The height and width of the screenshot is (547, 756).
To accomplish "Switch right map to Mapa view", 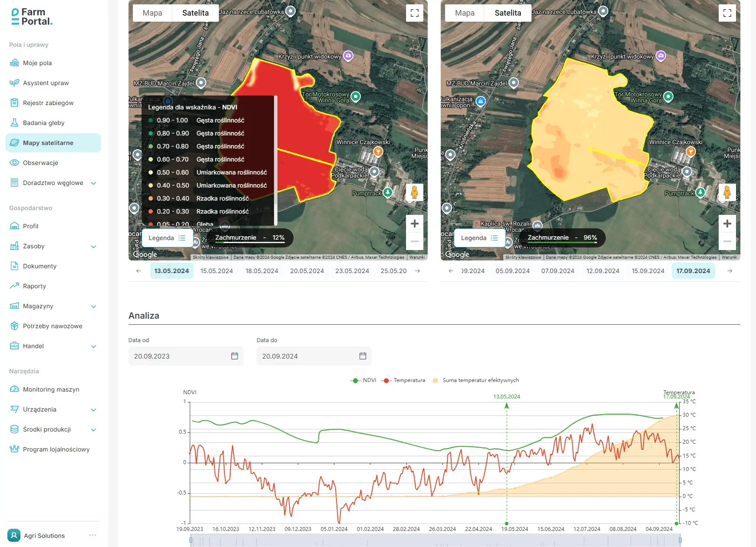I will [465, 13].
